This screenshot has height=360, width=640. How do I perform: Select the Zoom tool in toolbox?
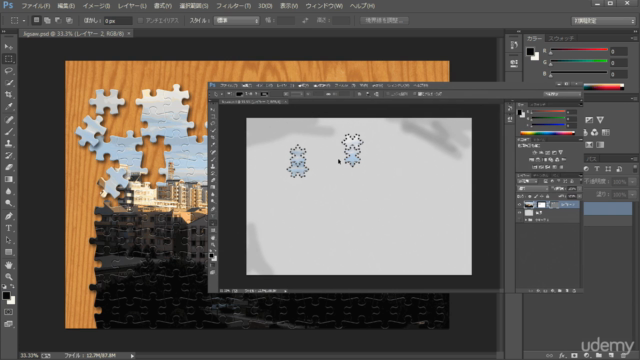[9, 277]
